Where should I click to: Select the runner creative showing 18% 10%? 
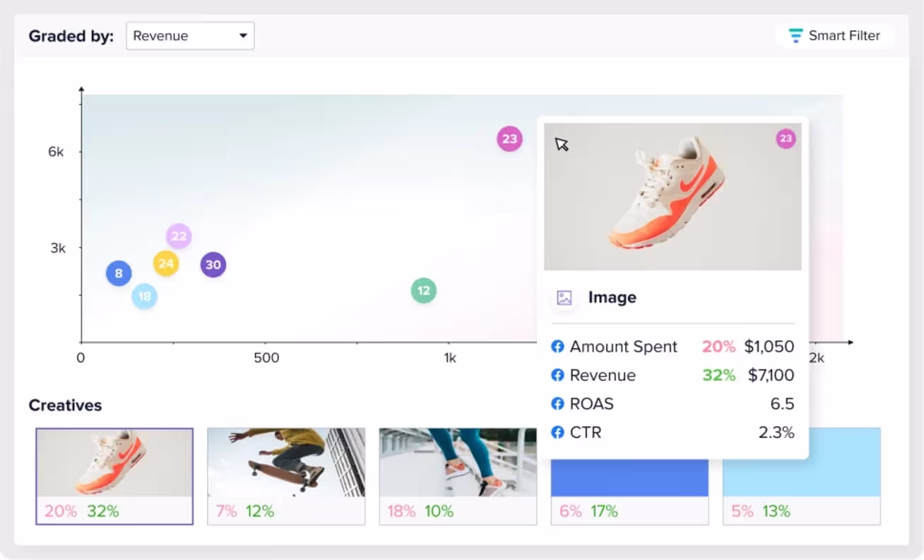458,476
